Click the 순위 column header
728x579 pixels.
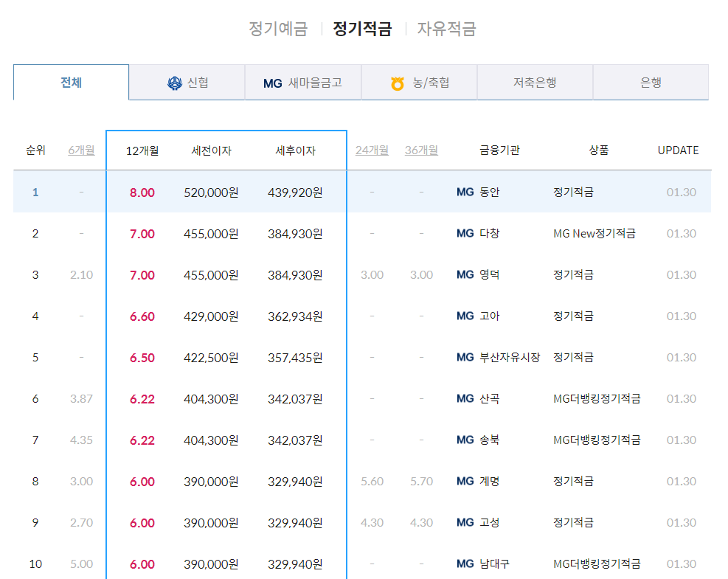point(35,150)
